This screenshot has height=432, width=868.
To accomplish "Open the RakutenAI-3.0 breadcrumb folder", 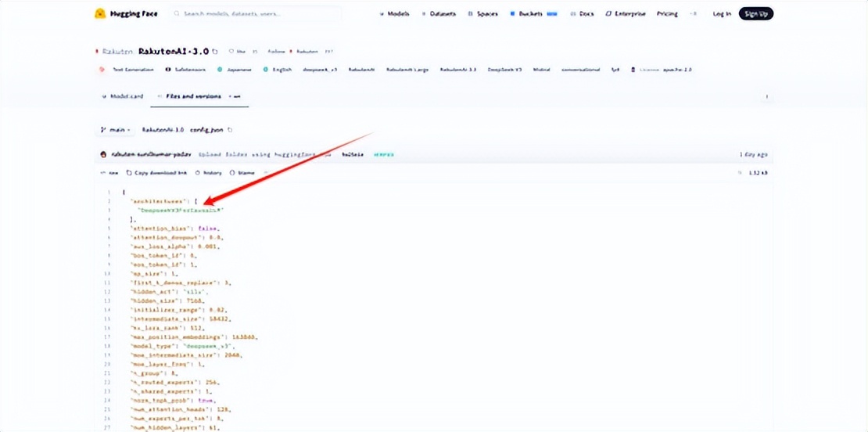I will pos(163,130).
